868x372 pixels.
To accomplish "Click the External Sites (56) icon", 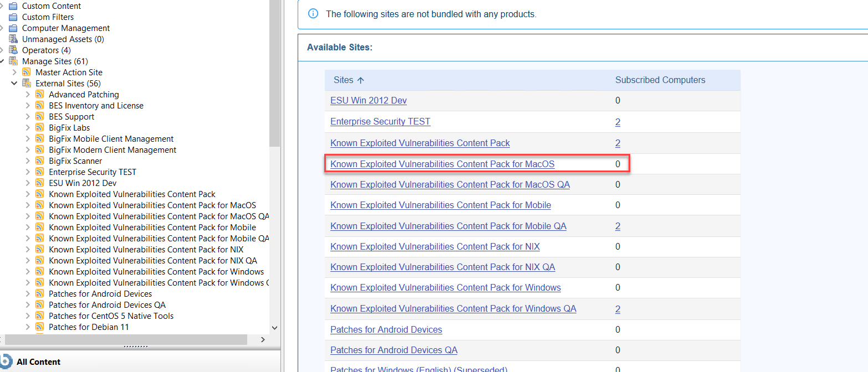I will [x=26, y=83].
